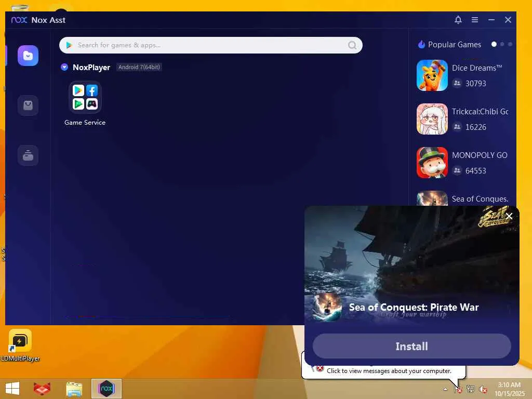
Task: Click the Nox taskbar button
Action: 107,389
